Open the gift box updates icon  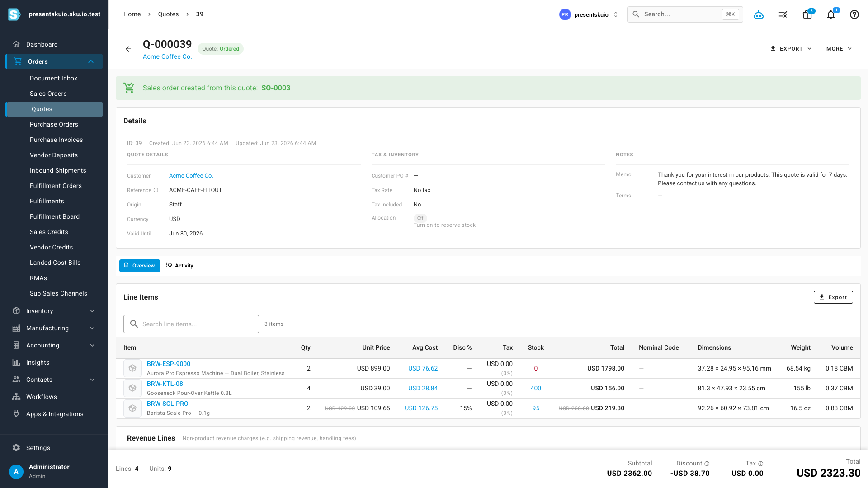click(807, 14)
